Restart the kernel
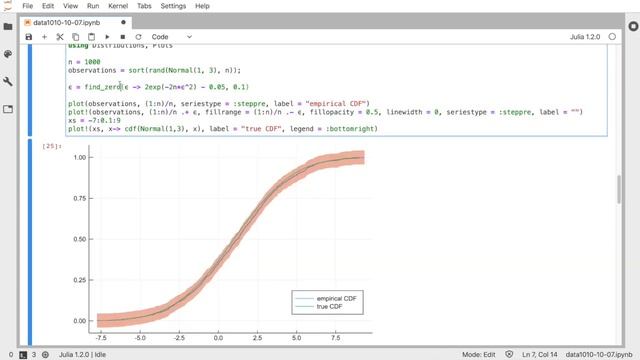Screen dimensions: 640x360 pyautogui.click(x=138, y=37)
